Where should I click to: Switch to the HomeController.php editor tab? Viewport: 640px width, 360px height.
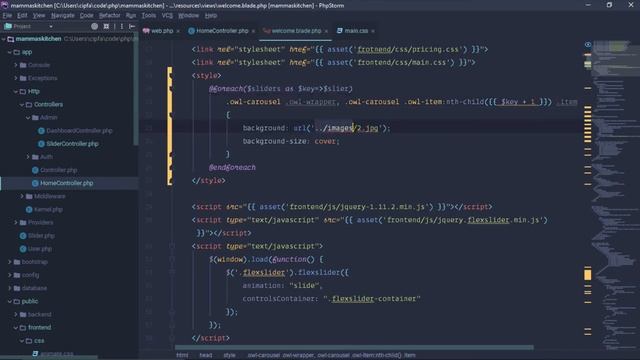point(222,31)
